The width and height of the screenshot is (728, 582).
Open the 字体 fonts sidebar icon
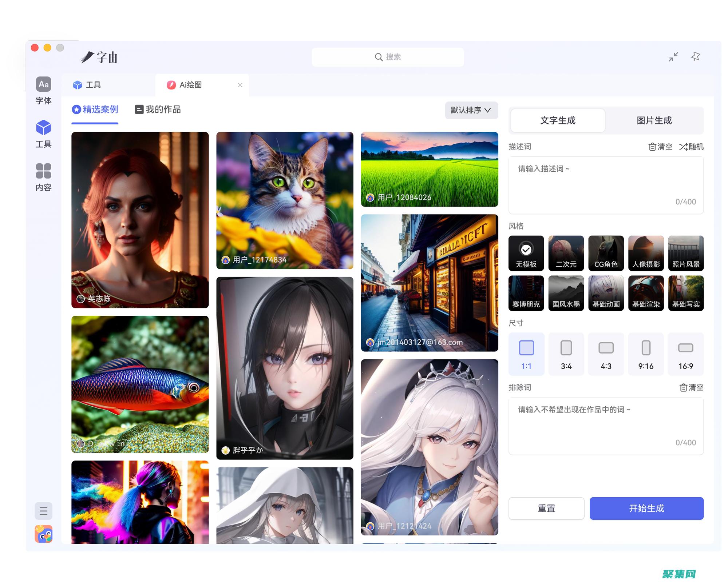tap(43, 84)
